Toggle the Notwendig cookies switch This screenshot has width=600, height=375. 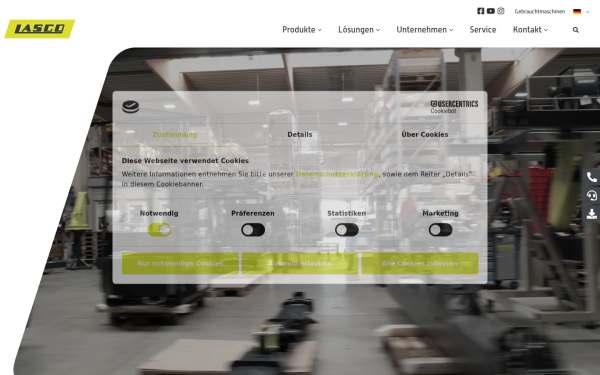pos(159,230)
